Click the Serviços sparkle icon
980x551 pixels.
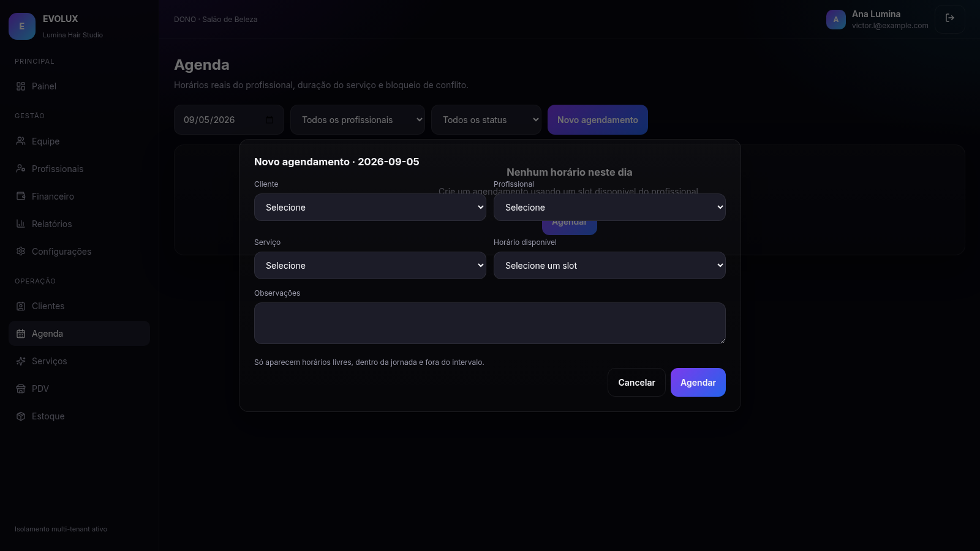click(x=21, y=361)
